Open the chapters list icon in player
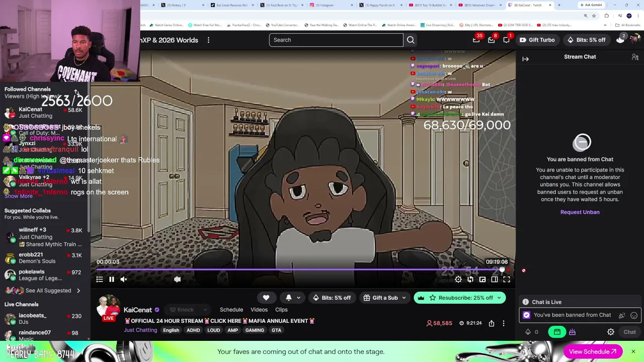The height and width of the screenshot is (362, 644). [x=100, y=280]
